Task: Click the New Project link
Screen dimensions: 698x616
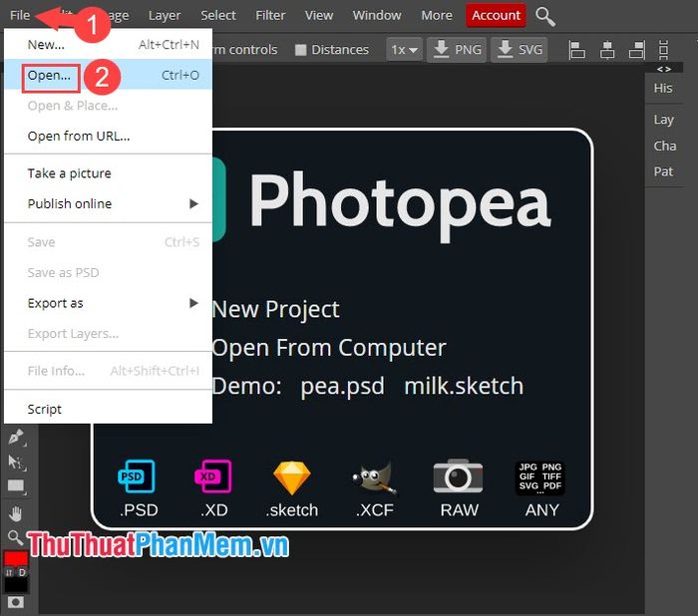Action: (276, 310)
